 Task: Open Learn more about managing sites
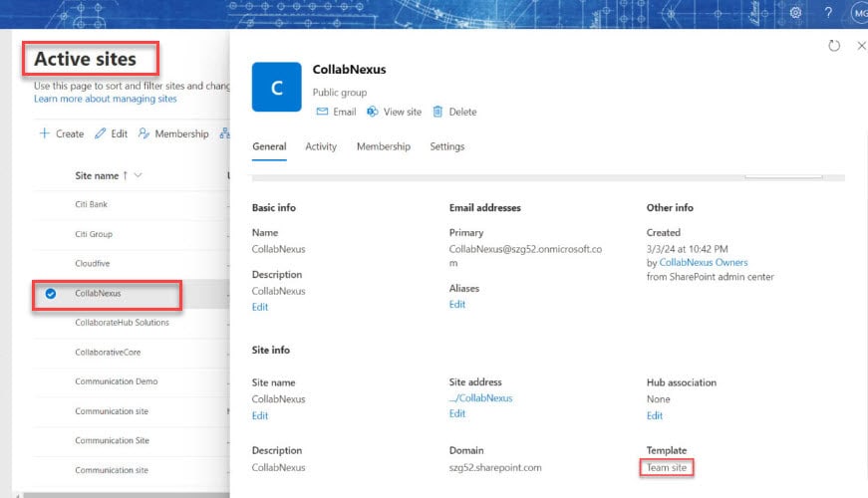point(106,99)
